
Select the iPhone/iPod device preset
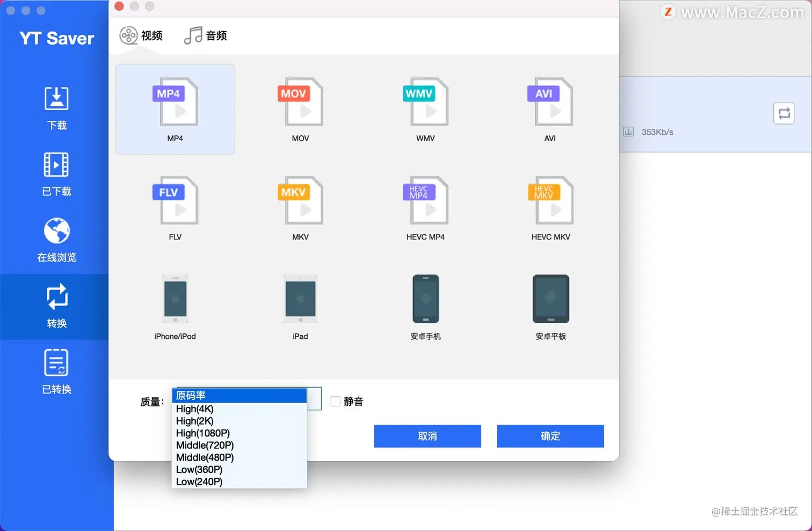click(175, 299)
